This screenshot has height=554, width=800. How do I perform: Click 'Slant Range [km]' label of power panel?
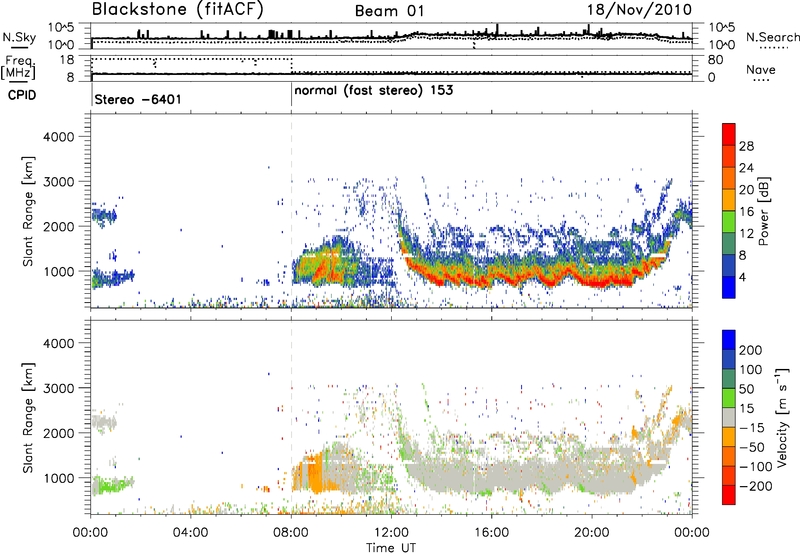[x=28, y=211]
